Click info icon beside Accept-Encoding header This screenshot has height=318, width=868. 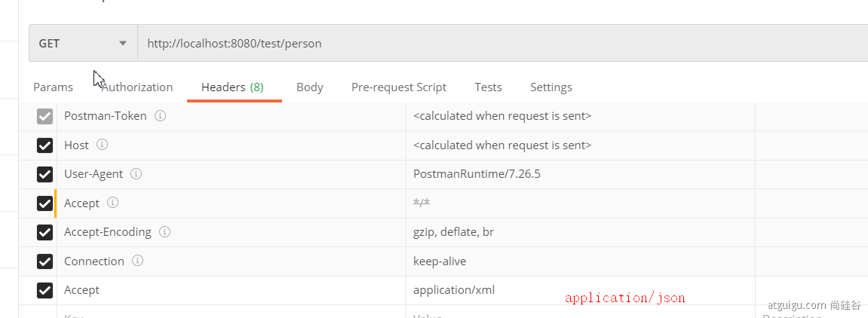click(x=164, y=231)
